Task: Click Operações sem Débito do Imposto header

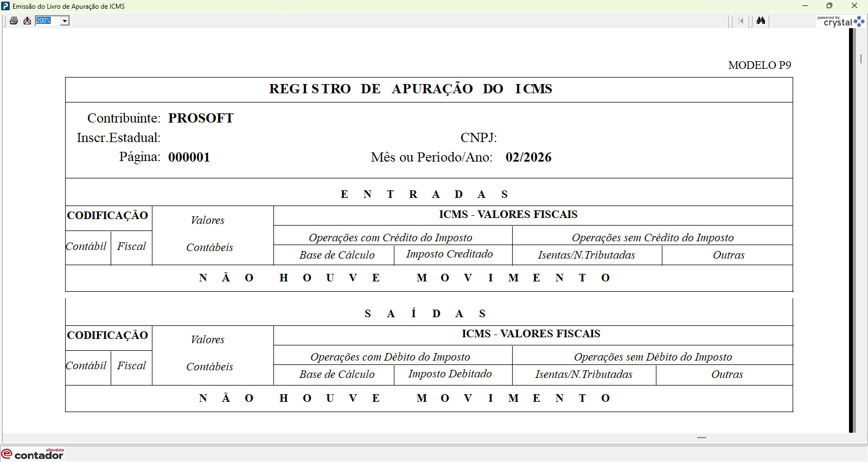Action: click(x=653, y=357)
